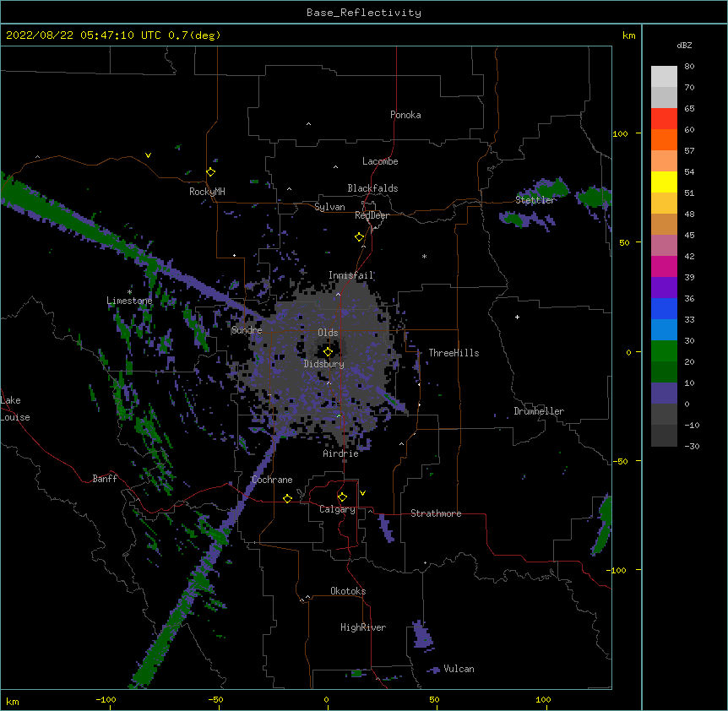Click the Airdrie label
This screenshot has height=711, width=728.
point(340,453)
